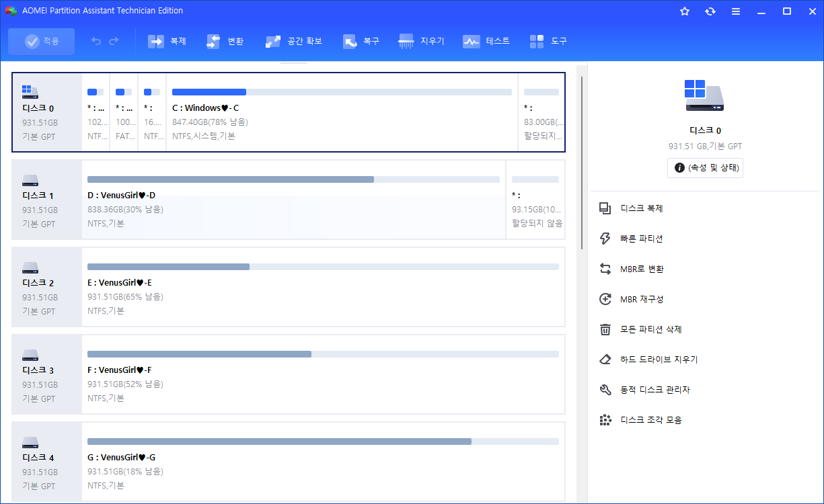Select the 디스크 3 disk header
The width and height of the screenshot is (824, 504).
47,374
